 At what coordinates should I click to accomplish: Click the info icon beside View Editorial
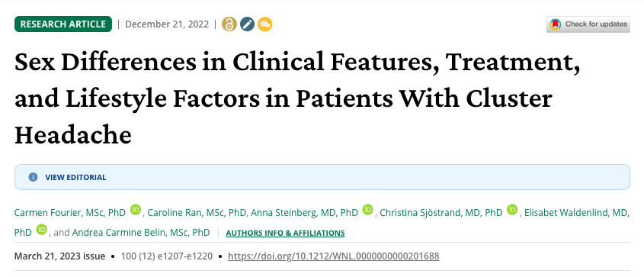33,177
